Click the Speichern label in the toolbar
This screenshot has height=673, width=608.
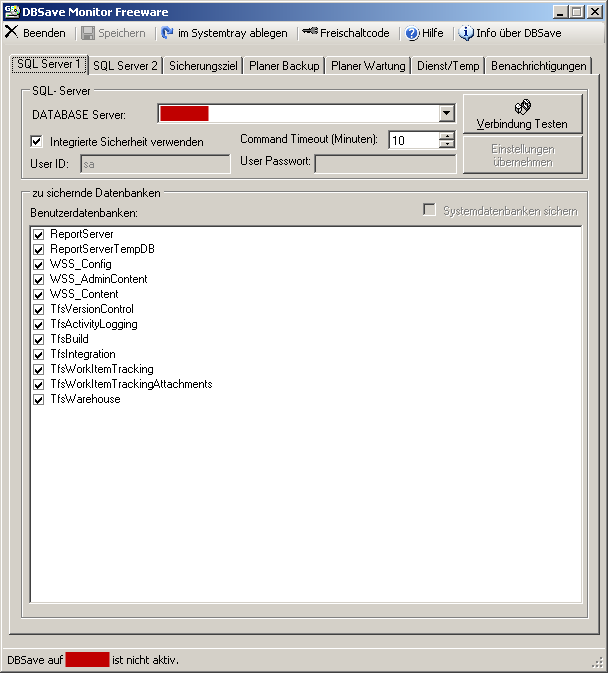pyautogui.click(x=122, y=33)
